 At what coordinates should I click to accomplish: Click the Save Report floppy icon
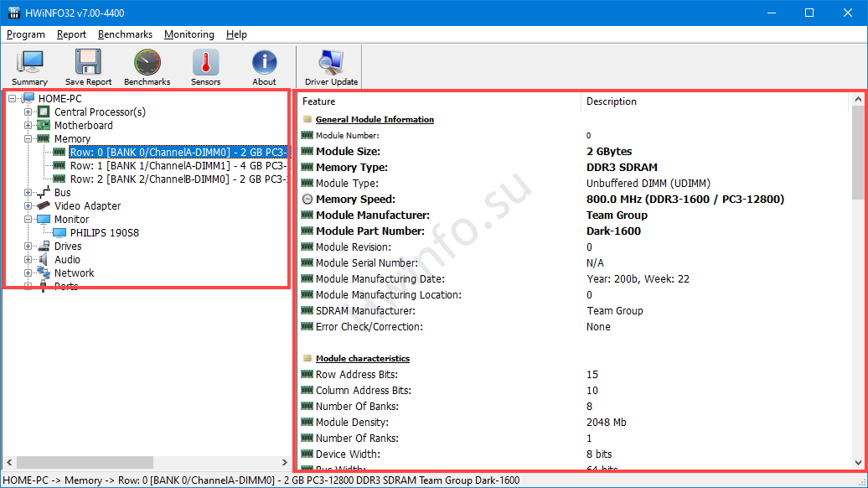(88, 67)
